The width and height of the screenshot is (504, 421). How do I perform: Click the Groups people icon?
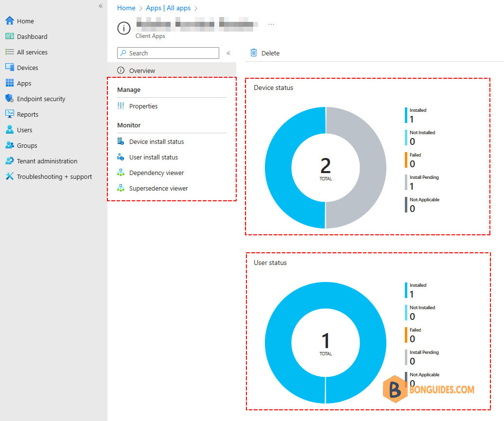(10, 145)
